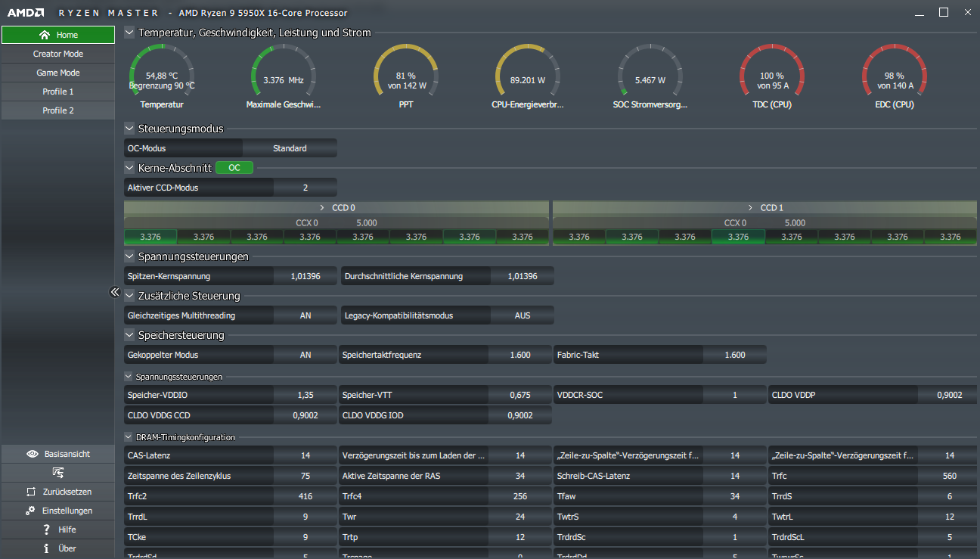
Task: Click the Über info icon
Action: pos(47,548)
